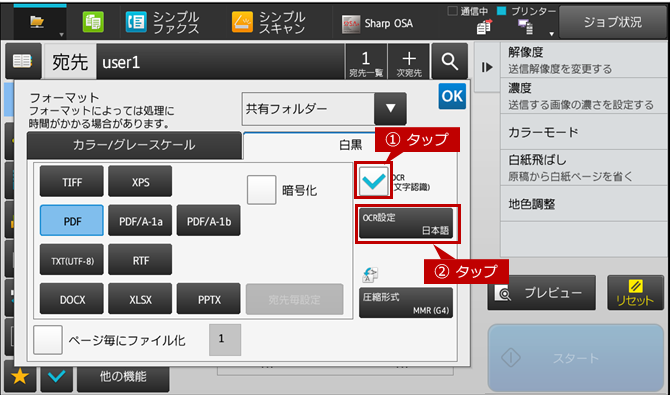The width and height of the screenshot is (670, 396).
Task: Collapse the action panel arrow
Action: click(487, 67)
